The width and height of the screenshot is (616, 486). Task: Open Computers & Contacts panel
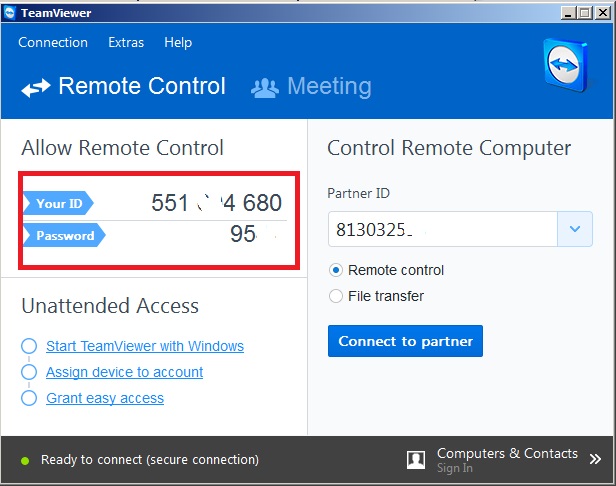pos(507,453)
